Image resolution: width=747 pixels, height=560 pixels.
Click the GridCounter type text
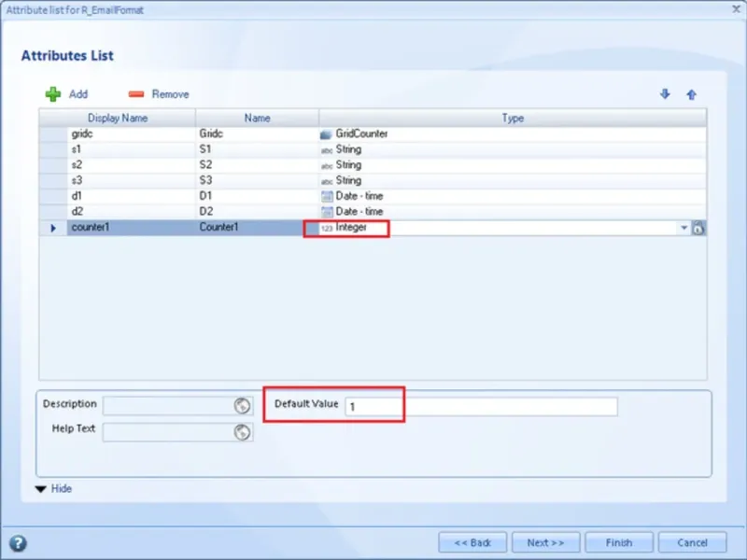[361, 133]
